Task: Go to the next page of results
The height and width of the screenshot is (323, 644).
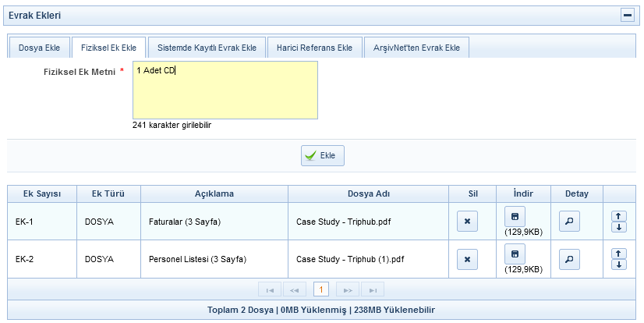Action: point(348,290)
